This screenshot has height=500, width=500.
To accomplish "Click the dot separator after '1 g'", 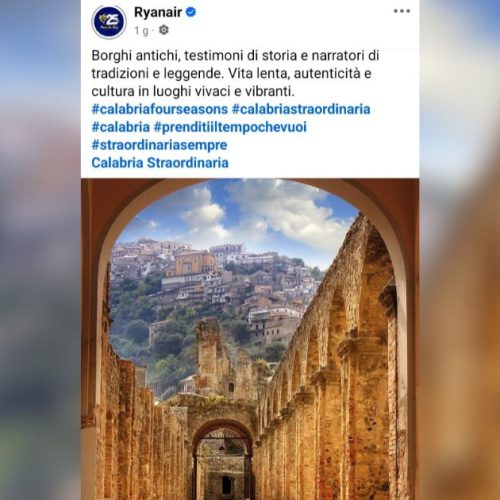I will (x=153, y=31).
